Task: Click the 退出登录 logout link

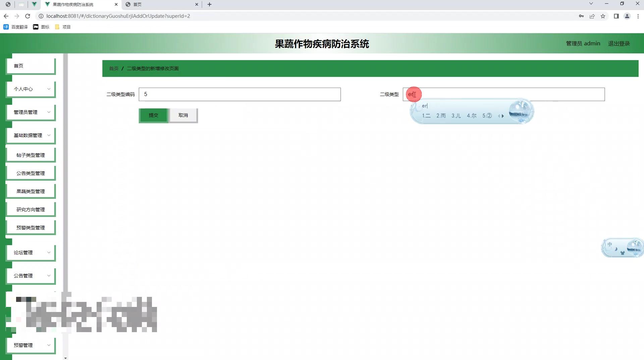Action: tap(619, 43)
